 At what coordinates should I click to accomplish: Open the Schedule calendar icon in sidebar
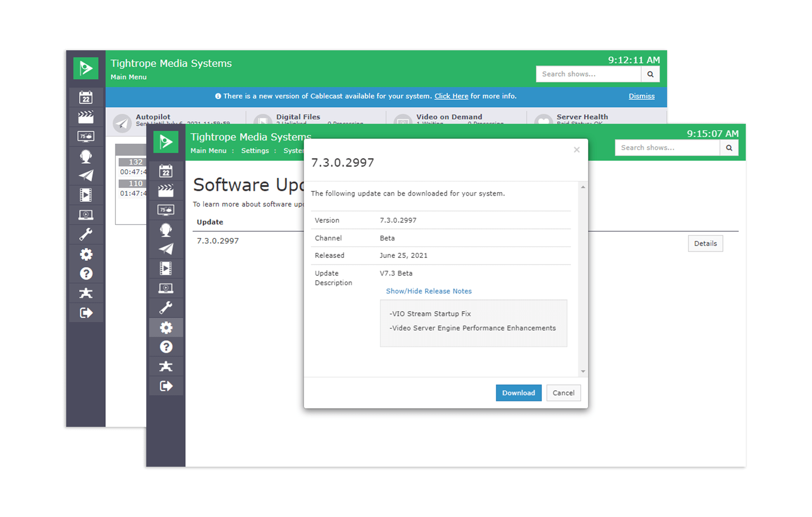[x=166, y=171]
